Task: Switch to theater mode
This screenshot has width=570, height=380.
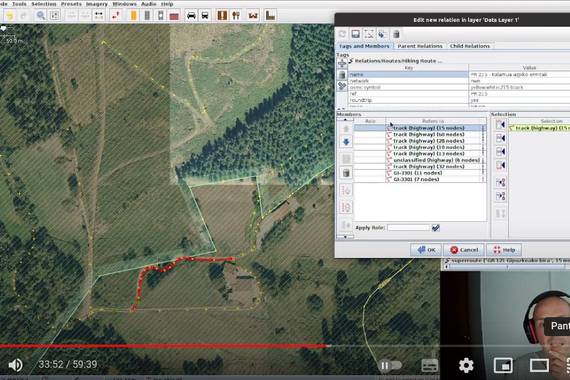Action: pyautogui.click(x=539, y=365)
